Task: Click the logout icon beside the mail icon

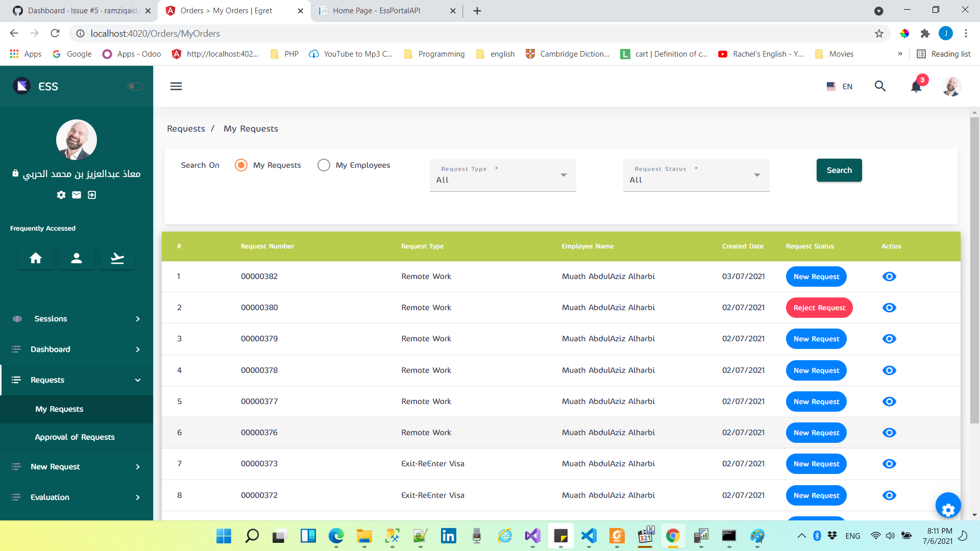Action: coord(91,195)
